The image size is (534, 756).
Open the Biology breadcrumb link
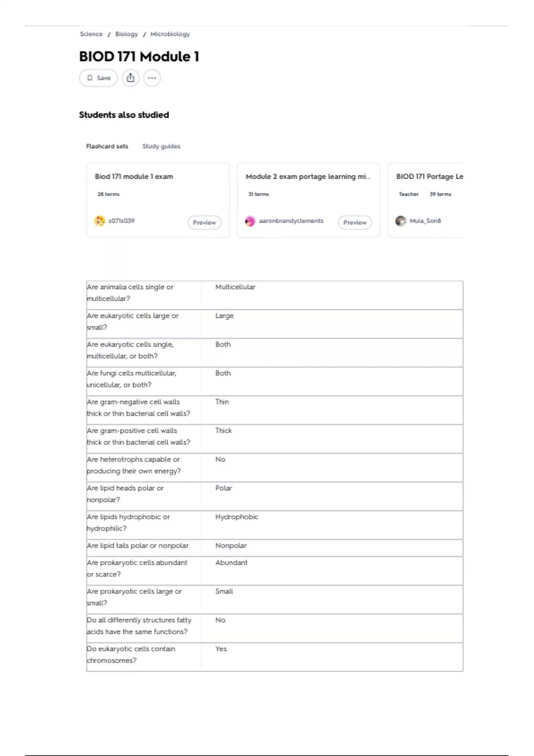click(x=126, y=34)
